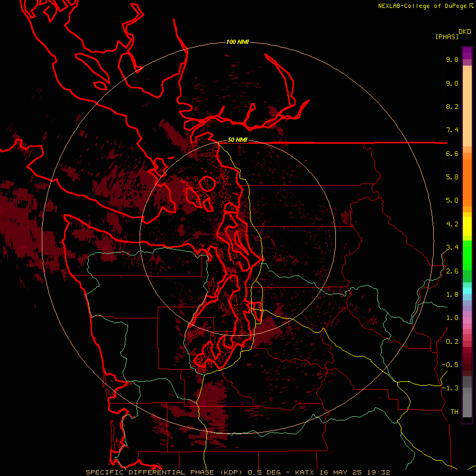Screen dimensions: 476x476
Task: Click the pink segment of the color scale
Action: point(467,321)
